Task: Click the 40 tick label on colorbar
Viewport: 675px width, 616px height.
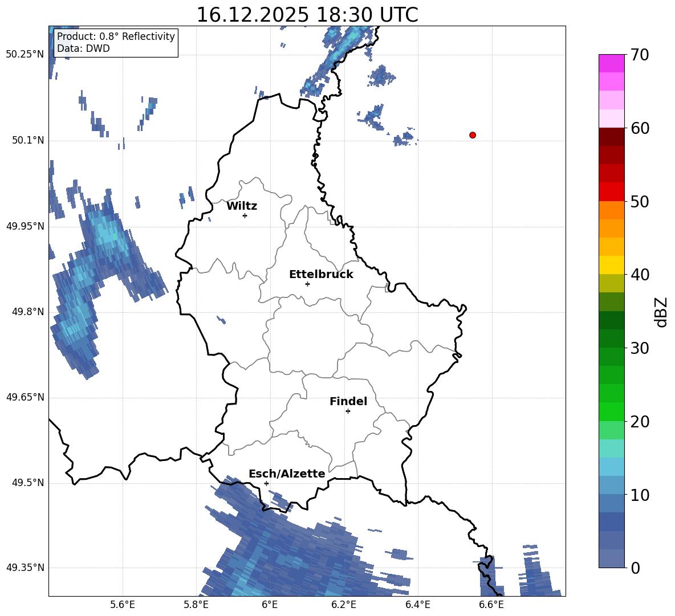Action: [x=640, y=275]
